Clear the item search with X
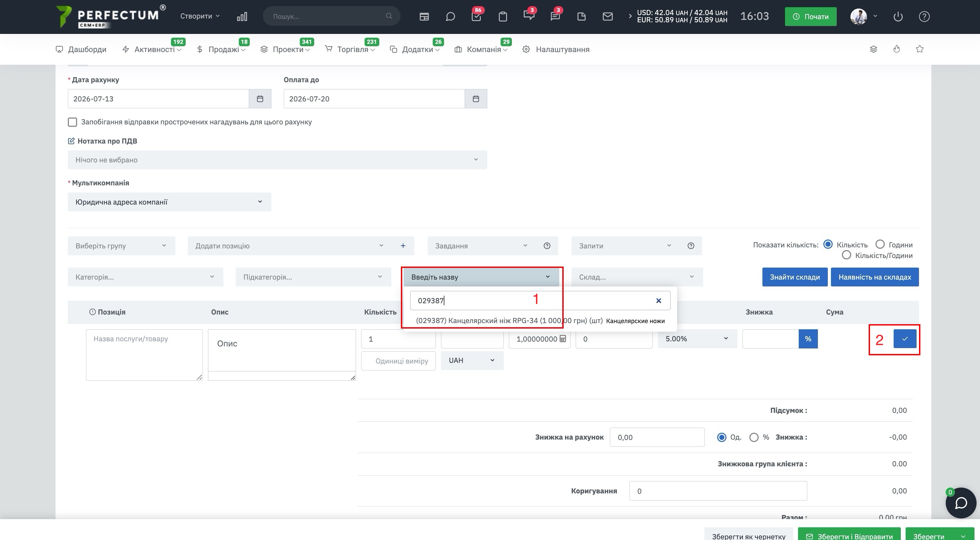The image size is (980, 540). (659, 301)
